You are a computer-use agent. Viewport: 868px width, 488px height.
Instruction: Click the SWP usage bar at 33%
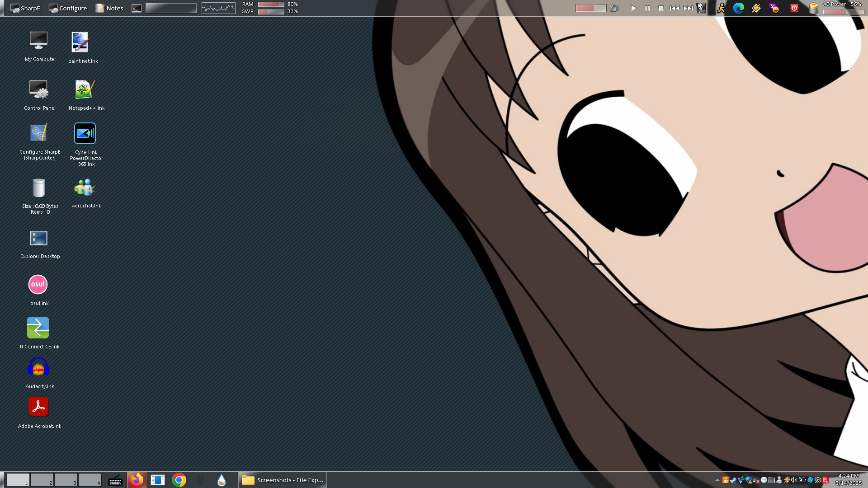[271, 12]
